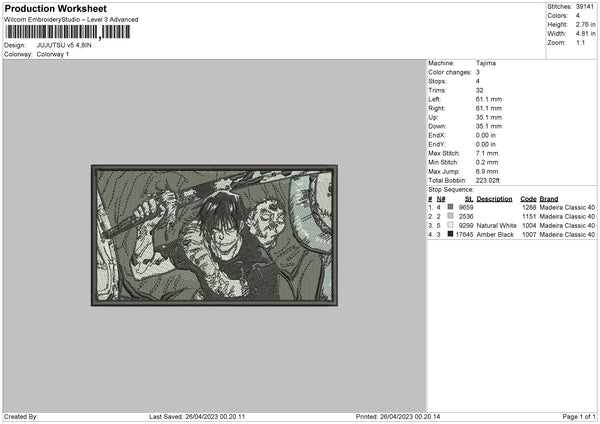The width and height of the screenshot is (600, 424).
Task: Click the 'Page 1 of 1' footer text
Action: point(579,417)
